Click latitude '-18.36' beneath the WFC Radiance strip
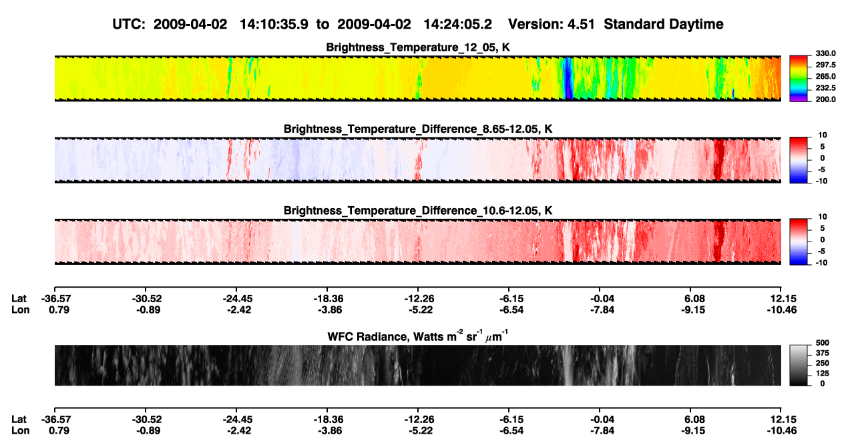The image size is (868, 445). click(327, 420)
